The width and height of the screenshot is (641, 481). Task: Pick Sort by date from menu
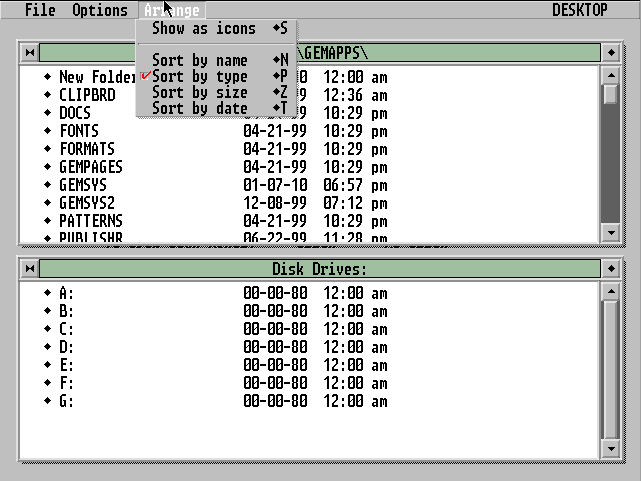click(x=200, y=109)
